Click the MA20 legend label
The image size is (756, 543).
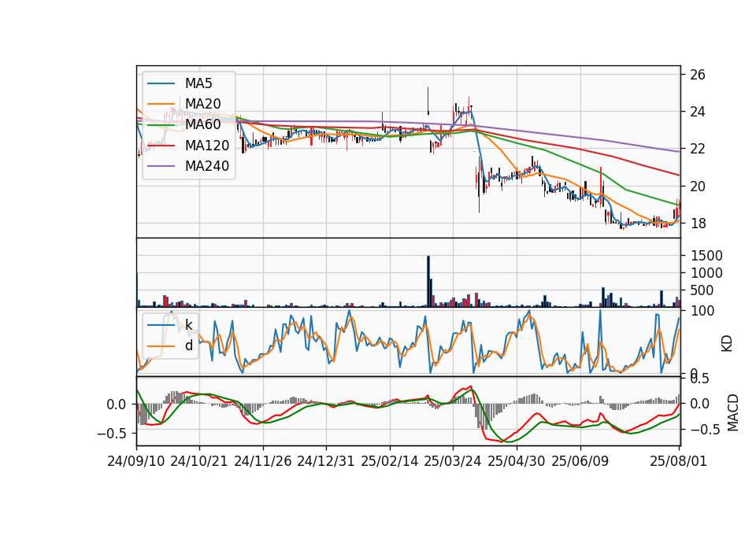point(202,104)
